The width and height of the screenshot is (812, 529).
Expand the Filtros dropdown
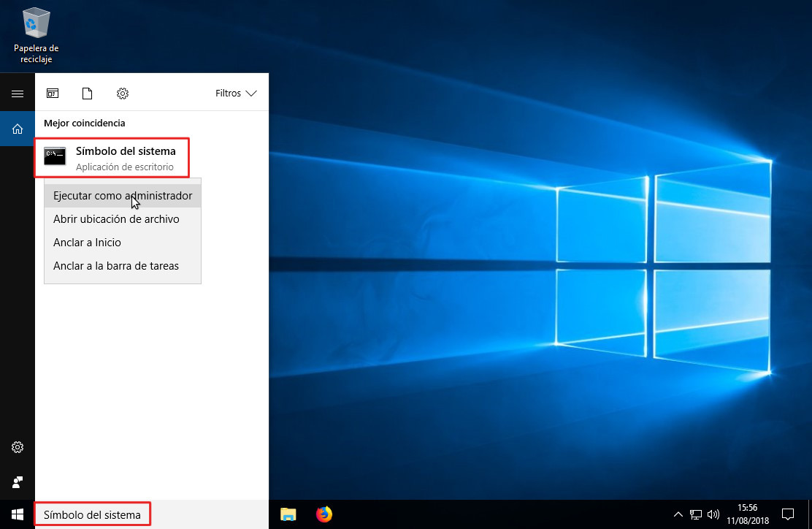[x=236, y=94]
